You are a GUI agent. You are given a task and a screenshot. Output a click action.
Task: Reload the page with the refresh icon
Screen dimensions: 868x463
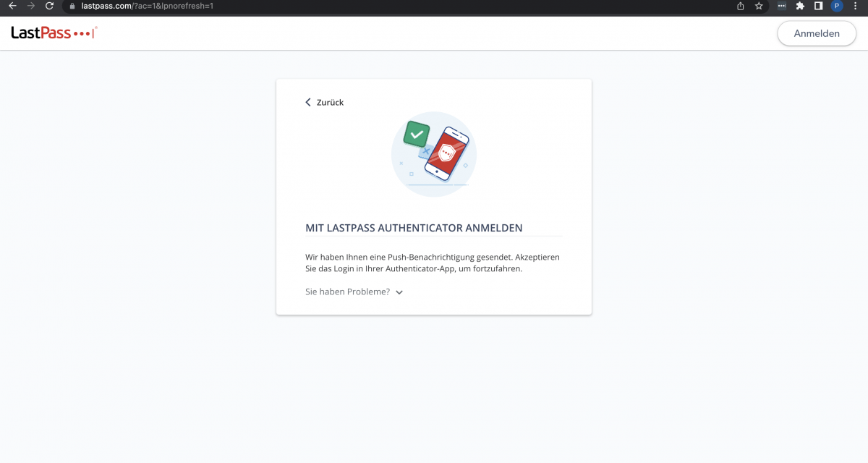pos(48,7)
